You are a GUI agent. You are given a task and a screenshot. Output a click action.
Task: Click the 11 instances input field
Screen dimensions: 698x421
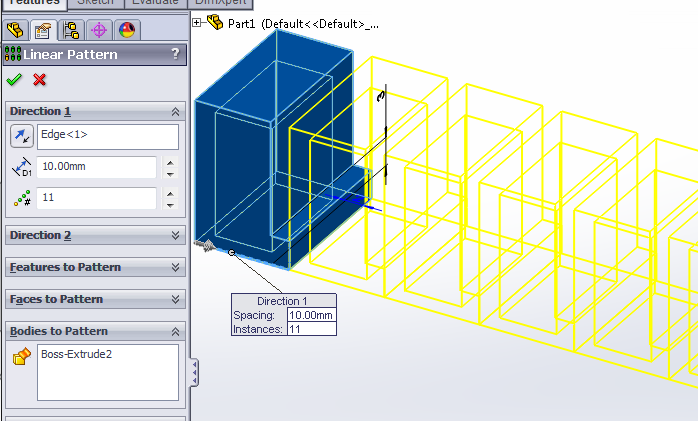click(97, 198)
